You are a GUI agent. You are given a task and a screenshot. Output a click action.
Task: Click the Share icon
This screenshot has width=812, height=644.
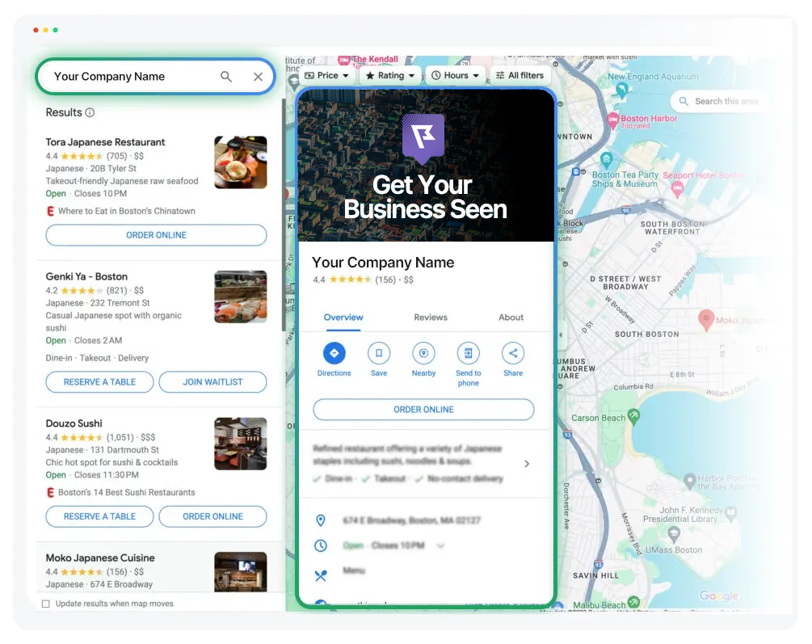(513, 353)
